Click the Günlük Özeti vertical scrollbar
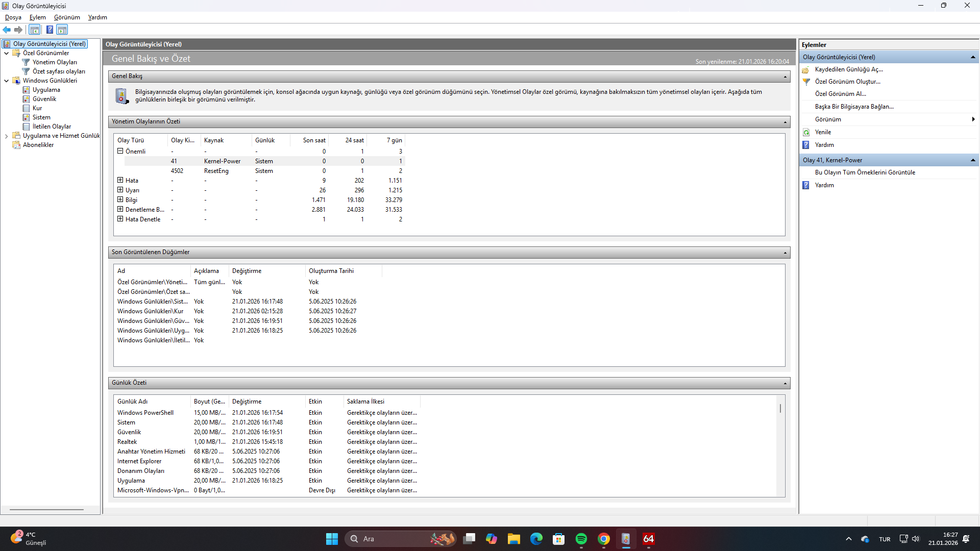Viewport: 980px width, 551px height. pyautogui.click(x=780, y=409)
